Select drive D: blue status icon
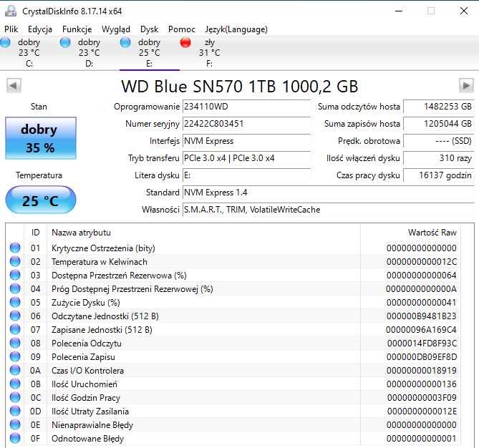The height and width of the screenshot is (448, 479). coord(65,42)
